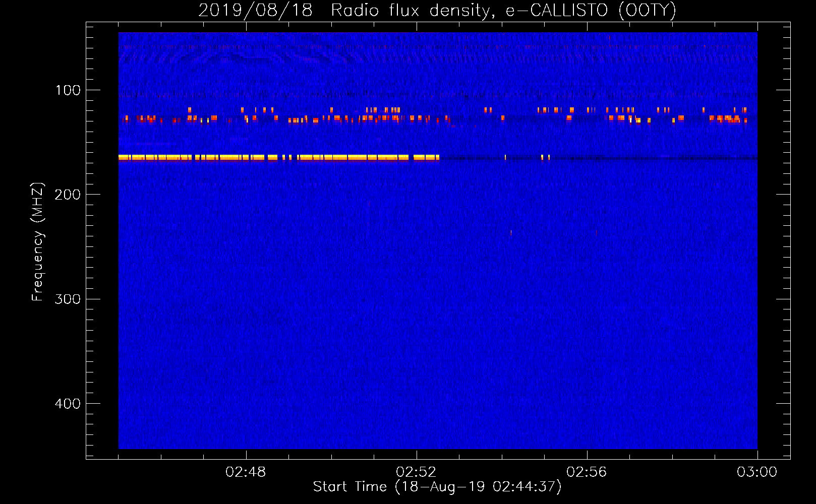This screenshot has height=504, width=816.
Task: Click the plot title "2019/08/18 Radio flux density, e-CALLISTO (OOTY)"
Action: click(437, 11)
